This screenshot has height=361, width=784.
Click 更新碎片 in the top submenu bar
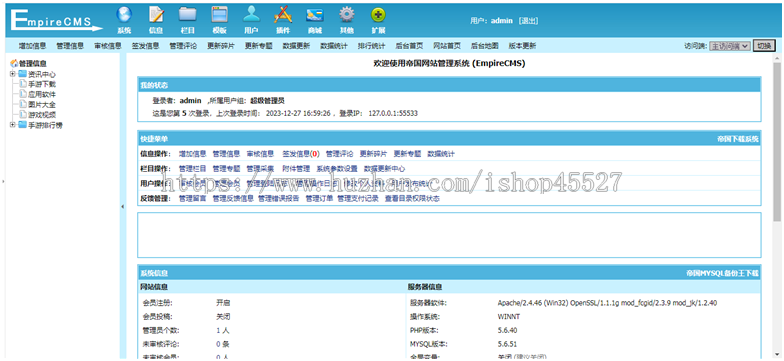[x=221, y=46]
